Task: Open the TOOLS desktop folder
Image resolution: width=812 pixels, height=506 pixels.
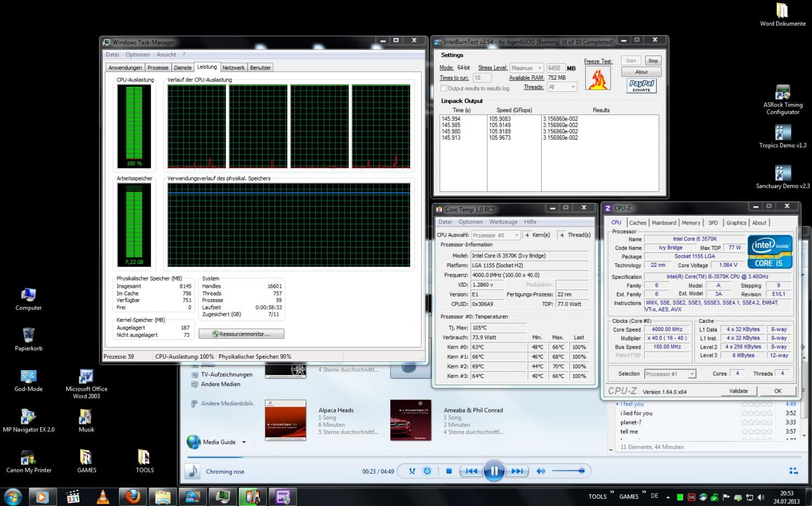Action: 145,462
